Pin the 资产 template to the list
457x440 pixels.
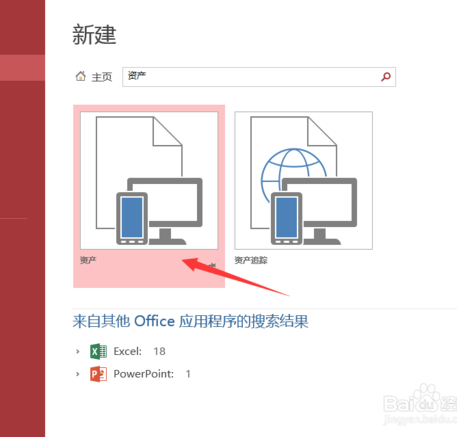tap(212, 265)
